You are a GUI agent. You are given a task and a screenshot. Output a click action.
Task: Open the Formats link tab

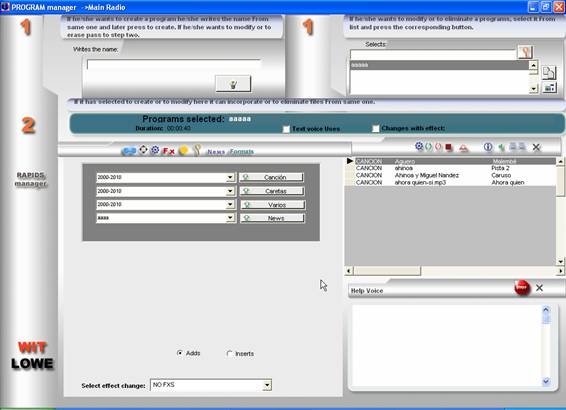point(241,151)
